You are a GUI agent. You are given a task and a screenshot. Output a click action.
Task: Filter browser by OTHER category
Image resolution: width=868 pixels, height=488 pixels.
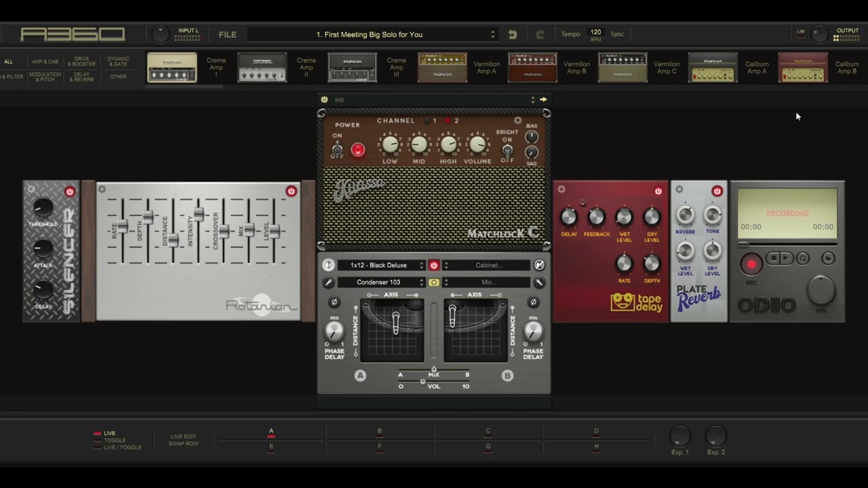[x=118, y=77]
